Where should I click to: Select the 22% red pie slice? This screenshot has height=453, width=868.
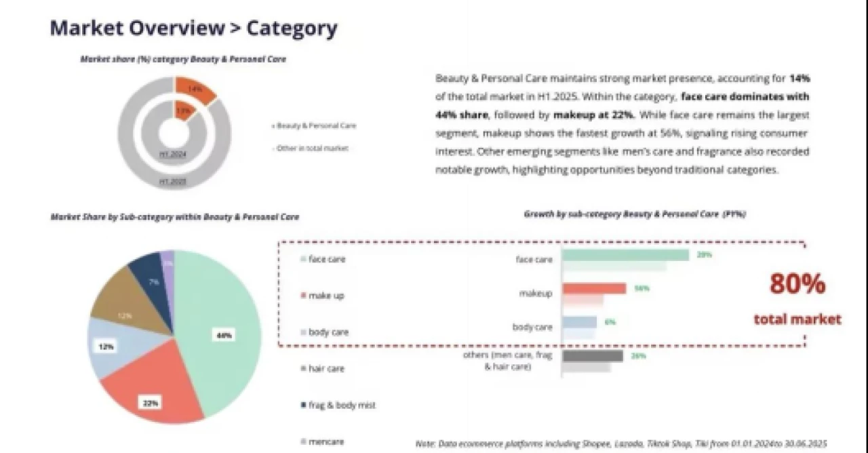point(156,393)
